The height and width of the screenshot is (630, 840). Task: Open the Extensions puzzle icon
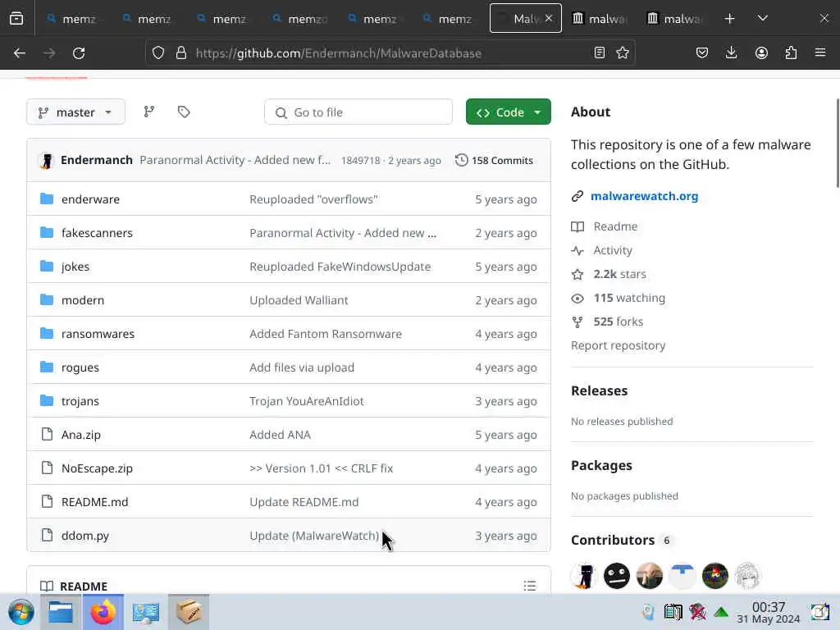pos(791,53)
